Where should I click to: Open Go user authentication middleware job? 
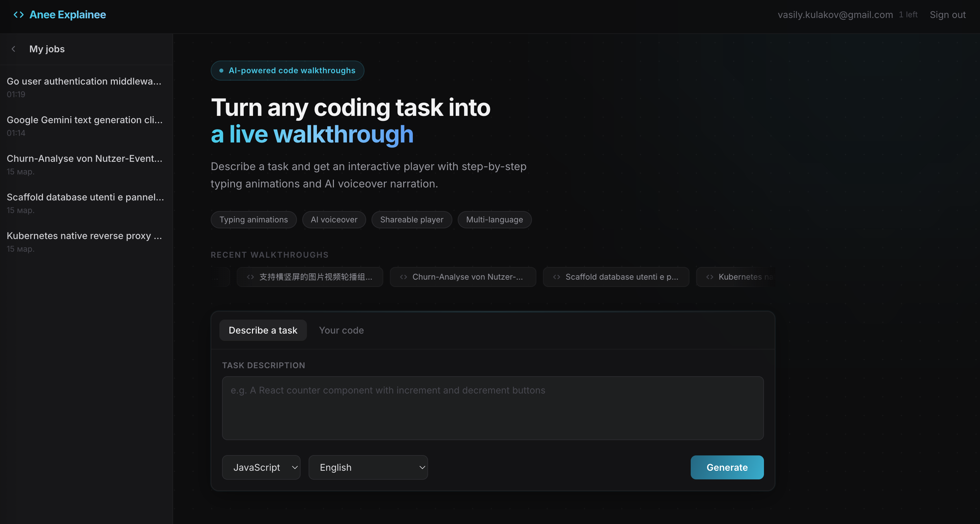84,82
